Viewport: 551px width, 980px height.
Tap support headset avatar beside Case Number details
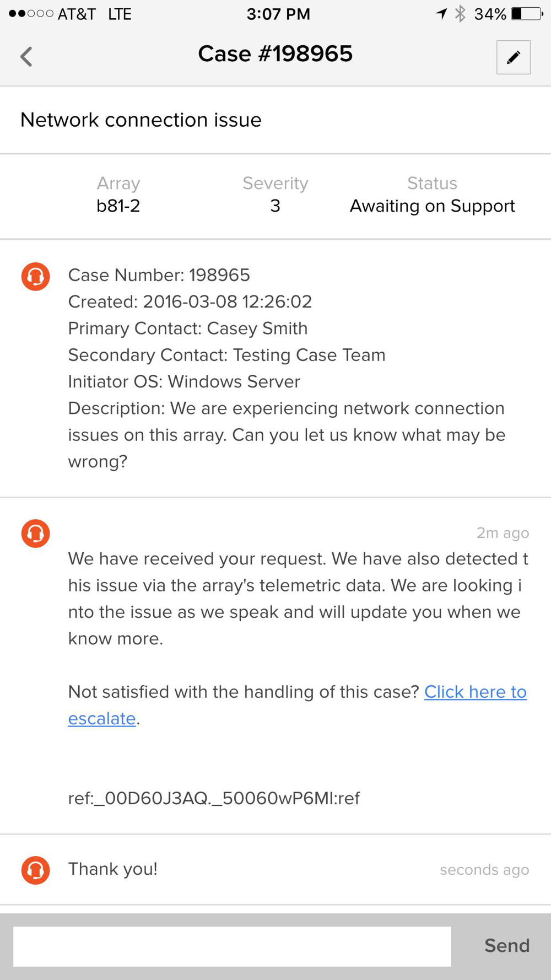tap(36, 276)
